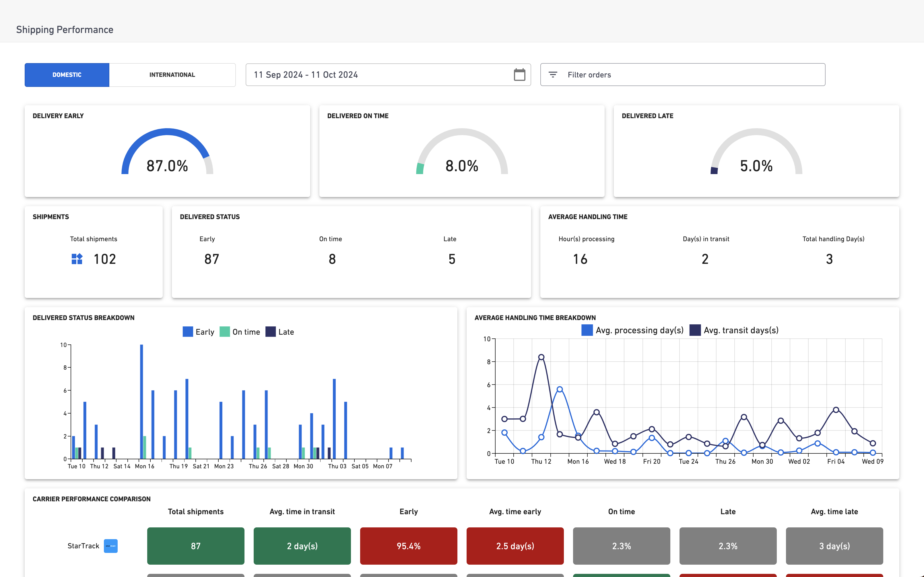Click the Thu 12 transit peak data point
The height and width of the screenshot is (577, 924).
click(541, 357)
